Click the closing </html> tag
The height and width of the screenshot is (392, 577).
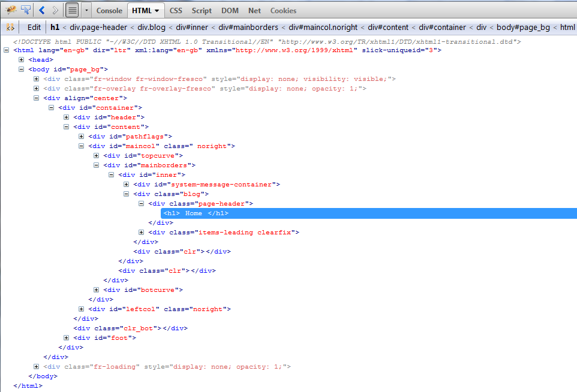(28, 386)
